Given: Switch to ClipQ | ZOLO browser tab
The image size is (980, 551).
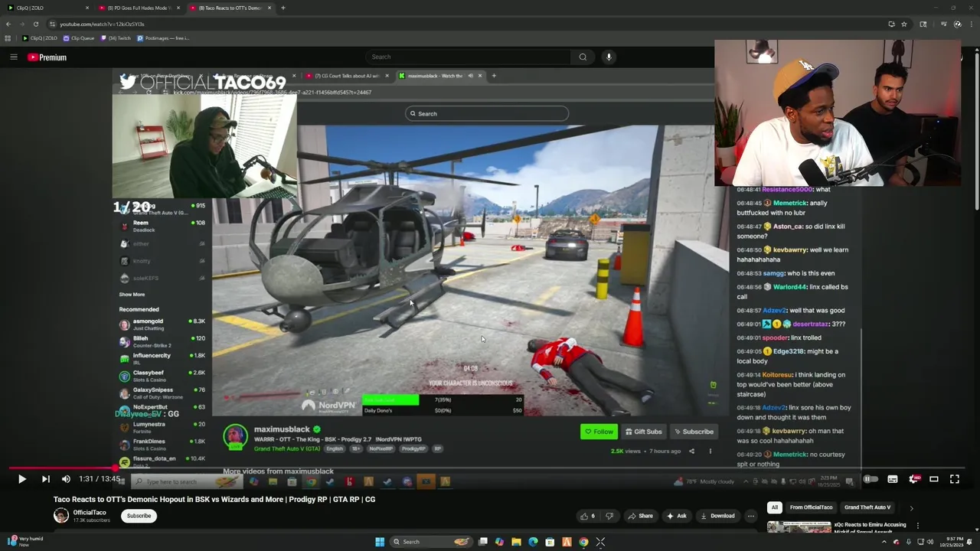Looking at the screenshot, I should (x=46, y=8).
